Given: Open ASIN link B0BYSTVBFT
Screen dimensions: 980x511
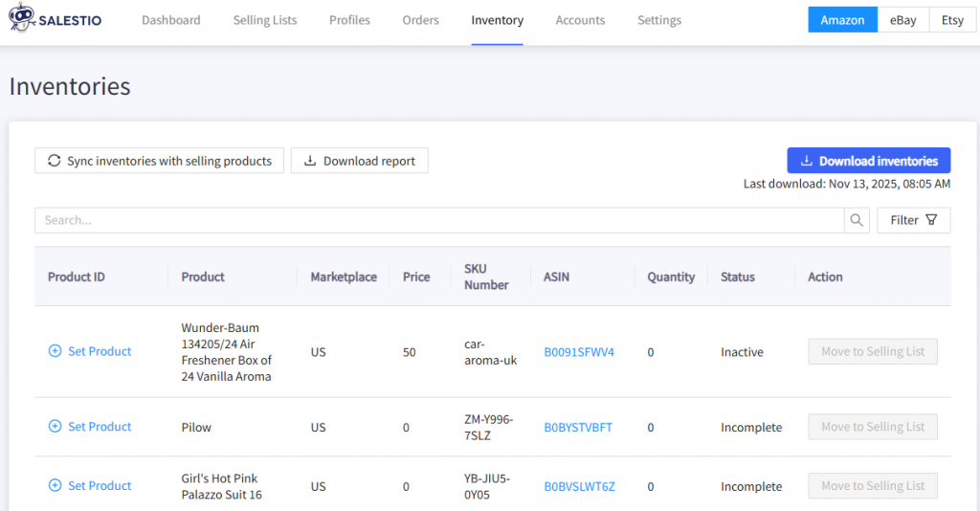Looking at the screenshot, I should point(578,428).
